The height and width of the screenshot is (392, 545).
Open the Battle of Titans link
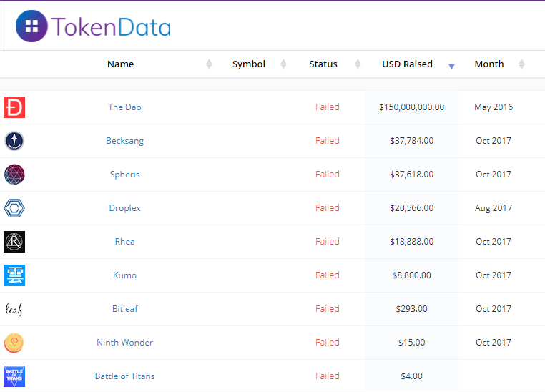point(124,376)
